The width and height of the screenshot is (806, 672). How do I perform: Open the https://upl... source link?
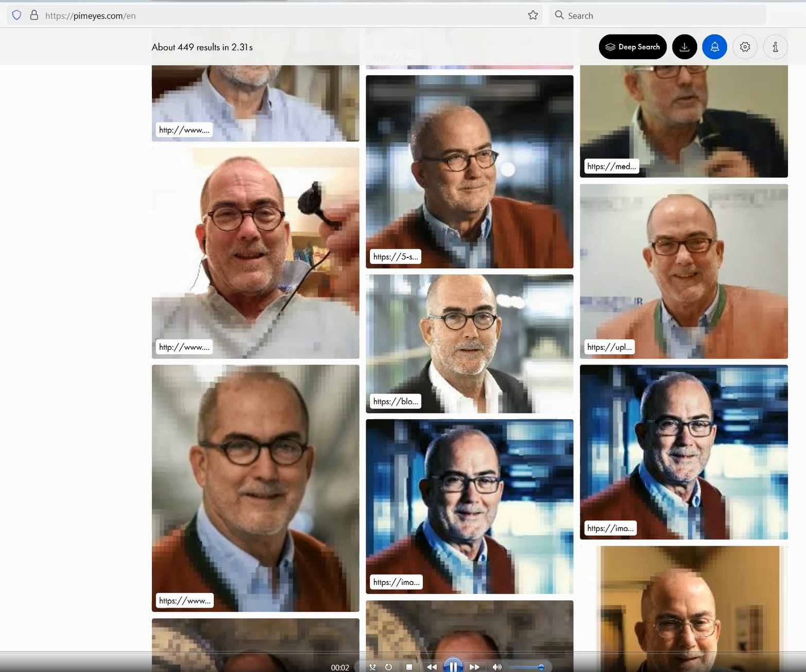pos(609,347)
